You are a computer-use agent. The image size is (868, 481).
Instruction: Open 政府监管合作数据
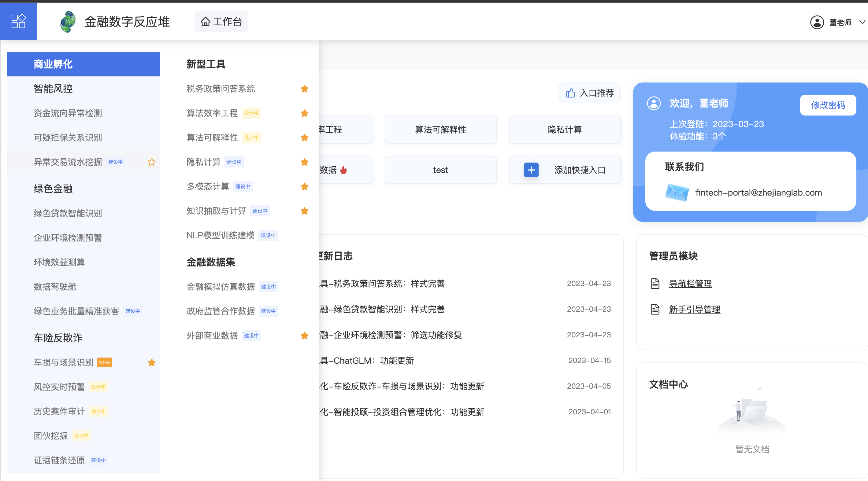pos(221,311)
